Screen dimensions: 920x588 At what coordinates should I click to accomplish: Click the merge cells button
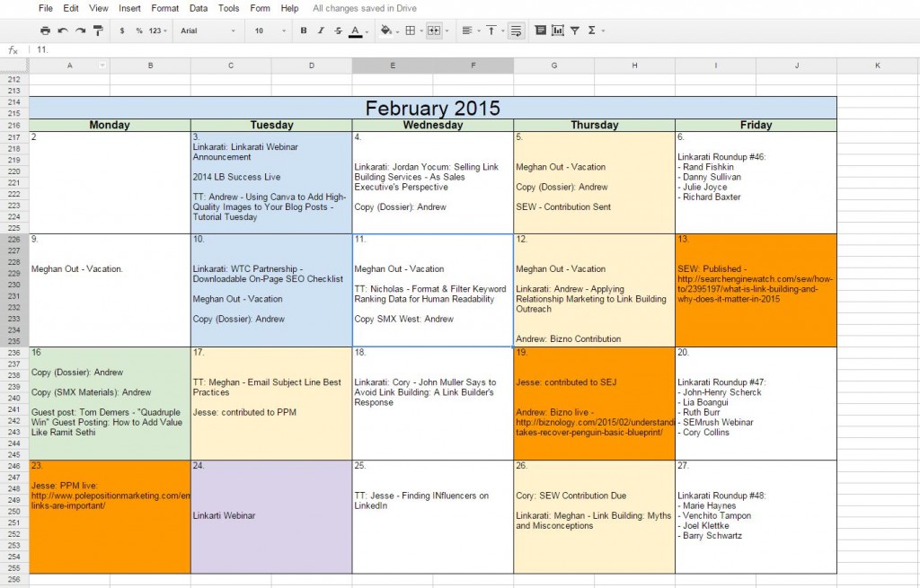437,30
